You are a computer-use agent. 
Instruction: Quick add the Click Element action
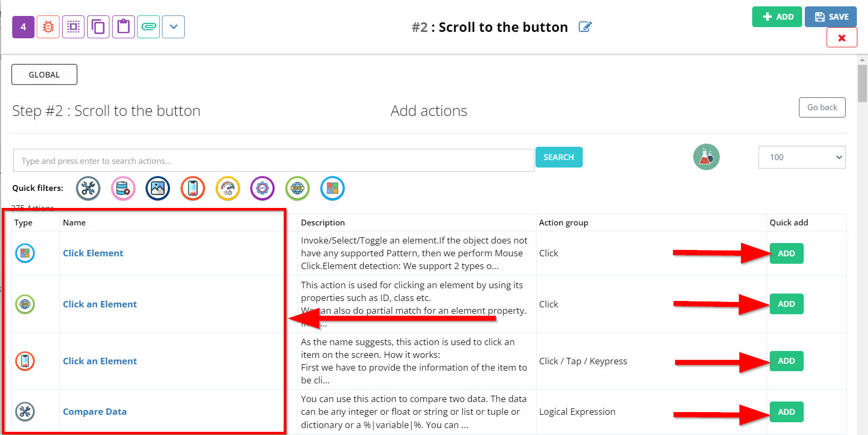786,253
